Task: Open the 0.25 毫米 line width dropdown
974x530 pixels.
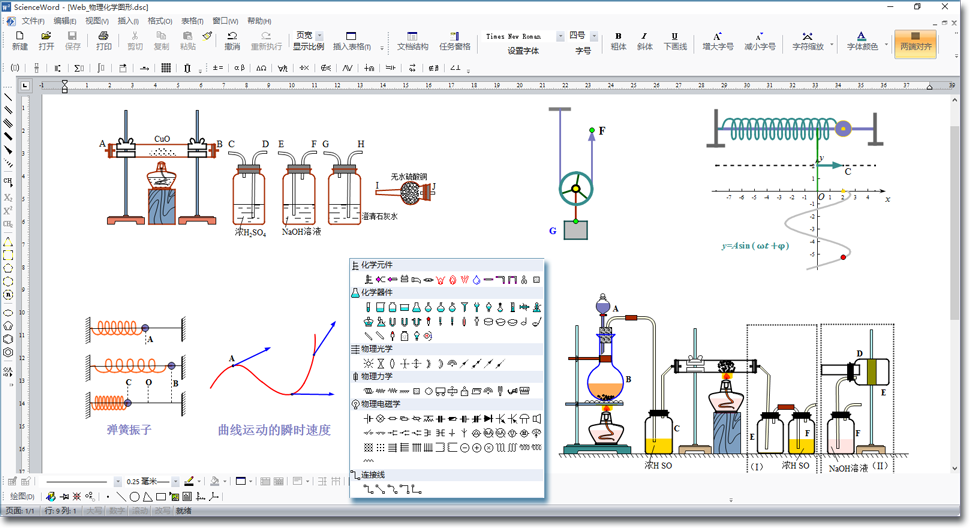Action: tap(175, 481)
